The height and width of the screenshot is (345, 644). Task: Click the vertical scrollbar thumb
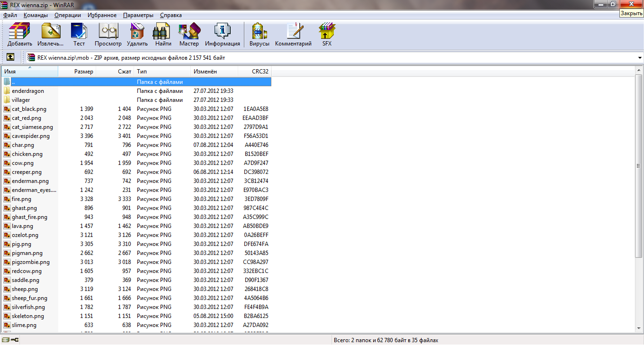click(639, 166)
